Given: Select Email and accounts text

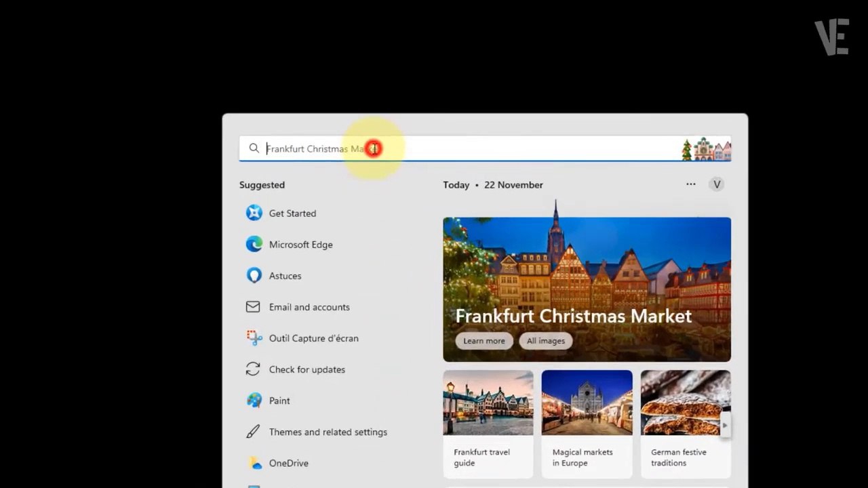Looking at the screenshot, I should pos(309,307).
